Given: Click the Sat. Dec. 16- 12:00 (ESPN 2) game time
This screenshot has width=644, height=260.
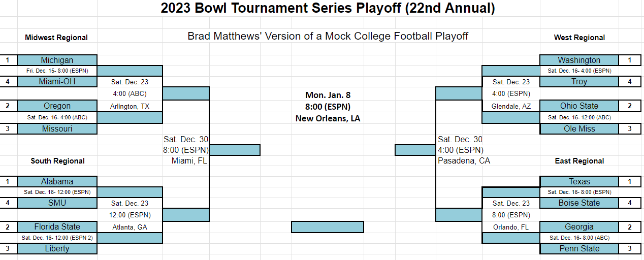Looking at the screenshot, I should point(57,237).
